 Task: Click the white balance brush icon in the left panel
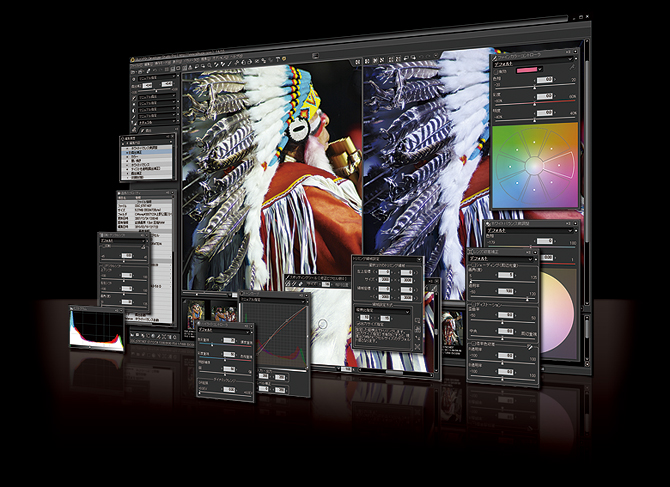coord(134,98)
